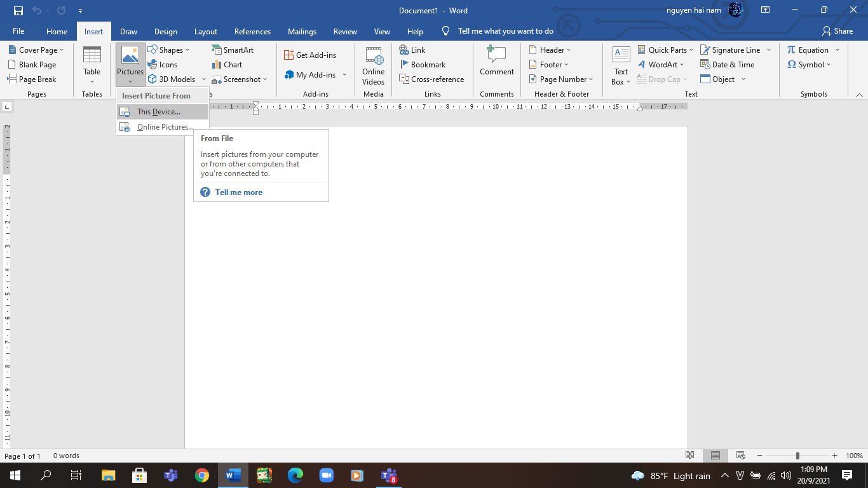
Task: Click the zoom slider handle
Action: (797, 456)
